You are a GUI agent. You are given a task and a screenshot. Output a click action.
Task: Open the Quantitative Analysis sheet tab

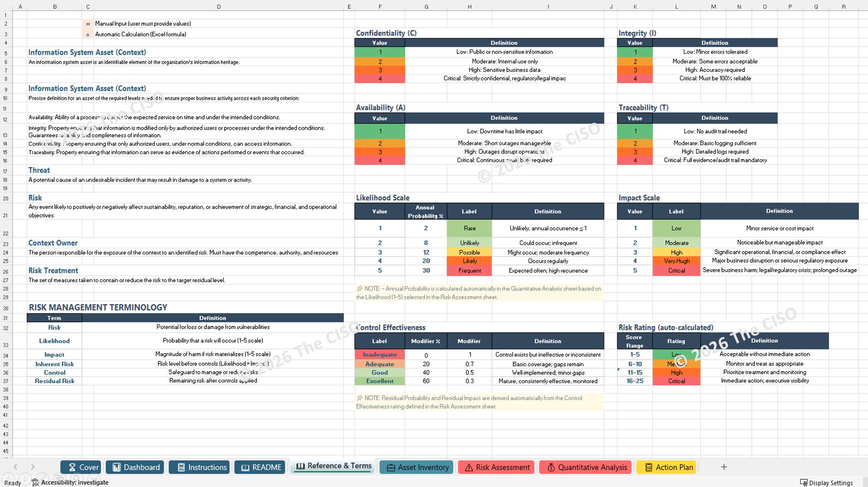(x=586, y=467)
